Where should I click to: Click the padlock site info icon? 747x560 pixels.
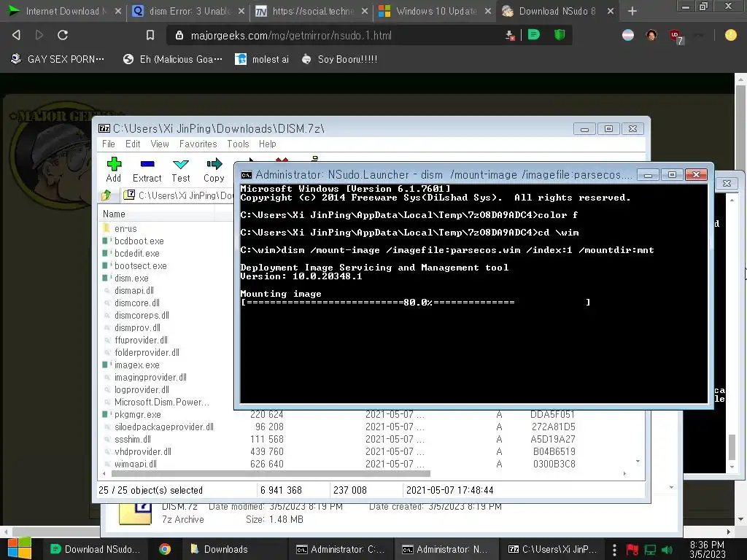tap(179, 35)
